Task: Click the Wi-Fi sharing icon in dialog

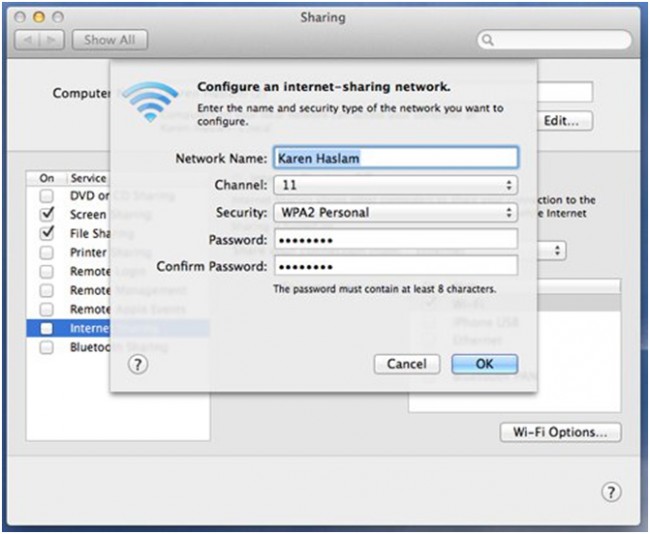Action: coord(150,103)
